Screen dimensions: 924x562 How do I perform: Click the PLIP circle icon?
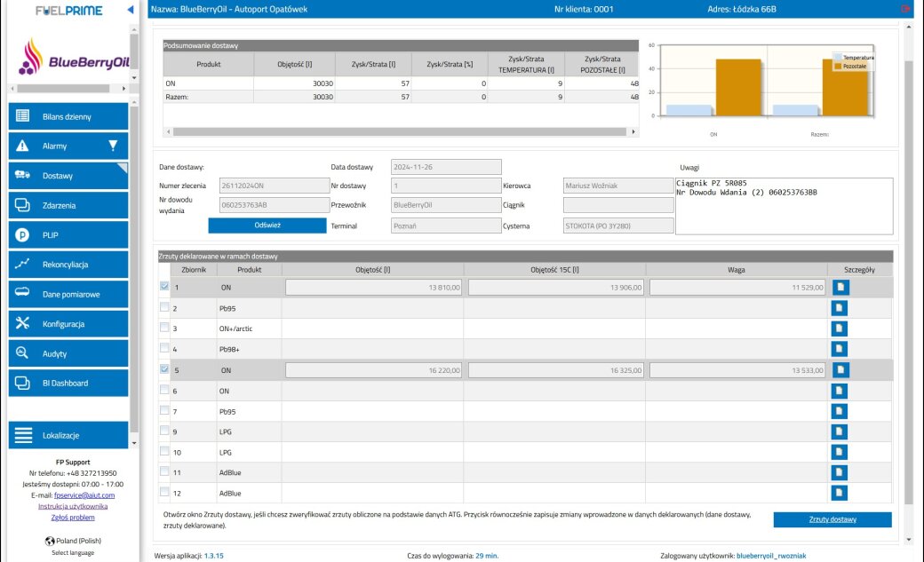click(22, 235)
